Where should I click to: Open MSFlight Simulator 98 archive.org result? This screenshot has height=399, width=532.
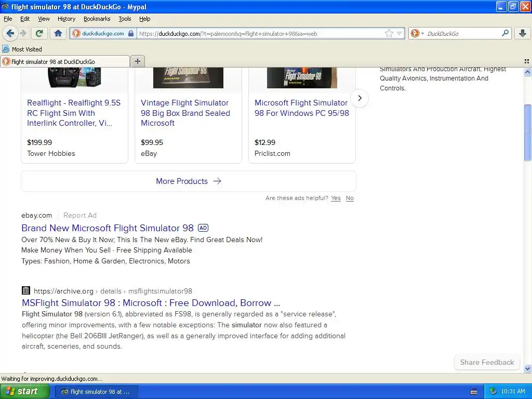[x=151, y=303]
